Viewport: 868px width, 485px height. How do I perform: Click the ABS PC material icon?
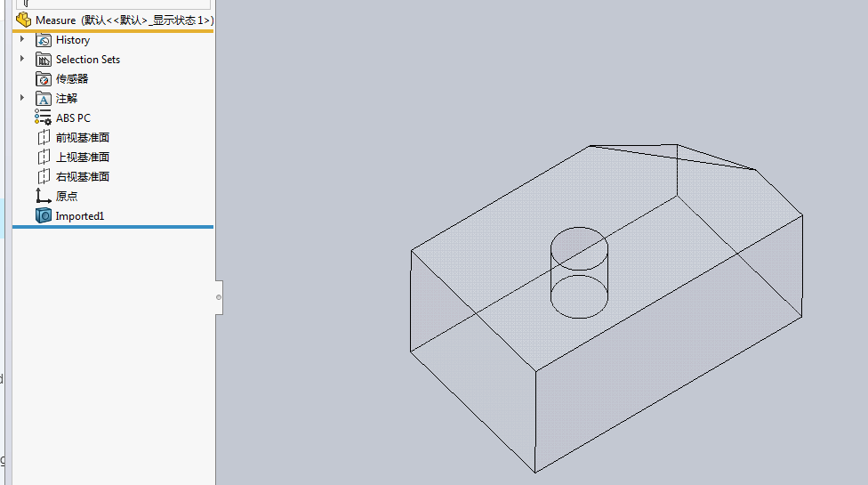(x=43, y=117)
